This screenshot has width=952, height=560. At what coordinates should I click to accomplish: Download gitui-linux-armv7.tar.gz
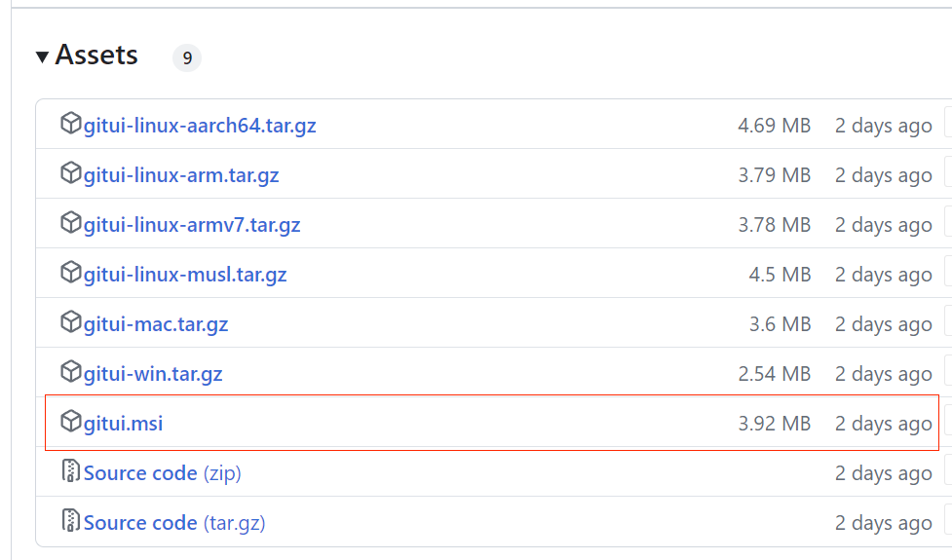pos(192,225)
